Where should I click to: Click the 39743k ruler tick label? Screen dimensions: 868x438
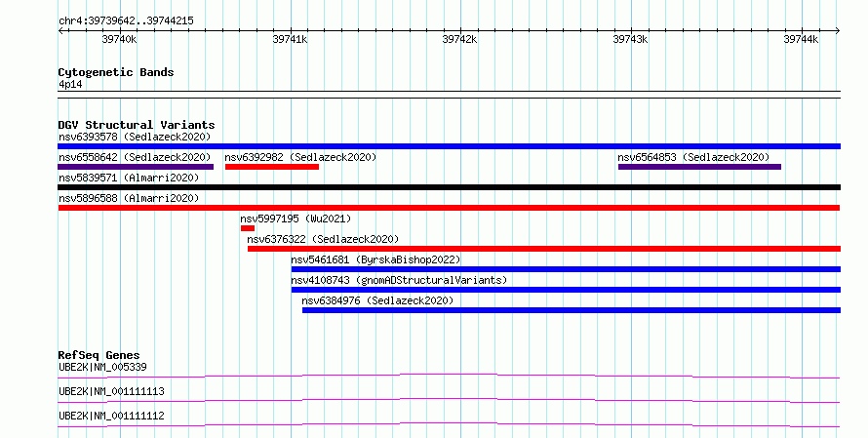click(x=630, y=39)
